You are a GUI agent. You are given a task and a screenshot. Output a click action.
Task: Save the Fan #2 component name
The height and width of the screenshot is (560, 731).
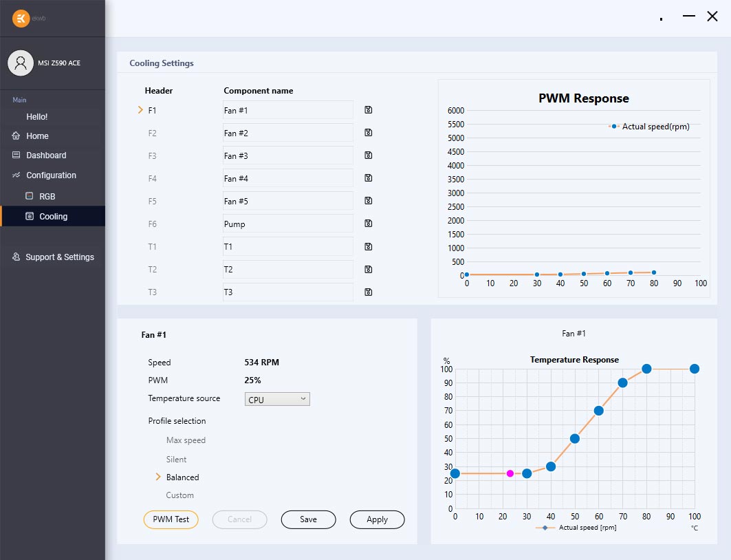tap(369, 133)
